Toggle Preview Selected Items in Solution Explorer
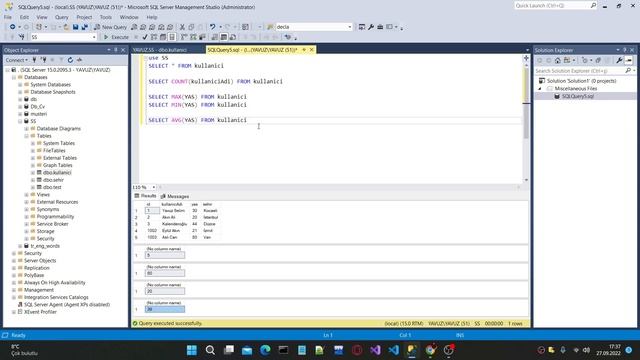The width and height of the screenshot is (640, 360). [629, 60]
